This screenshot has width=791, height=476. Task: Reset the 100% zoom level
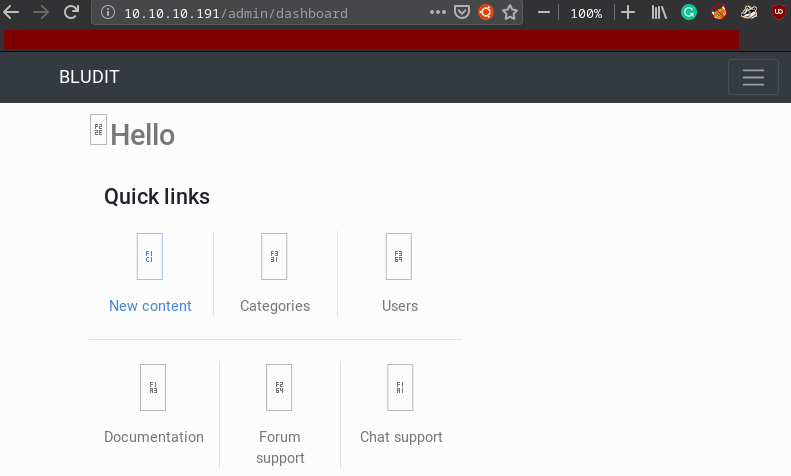coord(586,13)
